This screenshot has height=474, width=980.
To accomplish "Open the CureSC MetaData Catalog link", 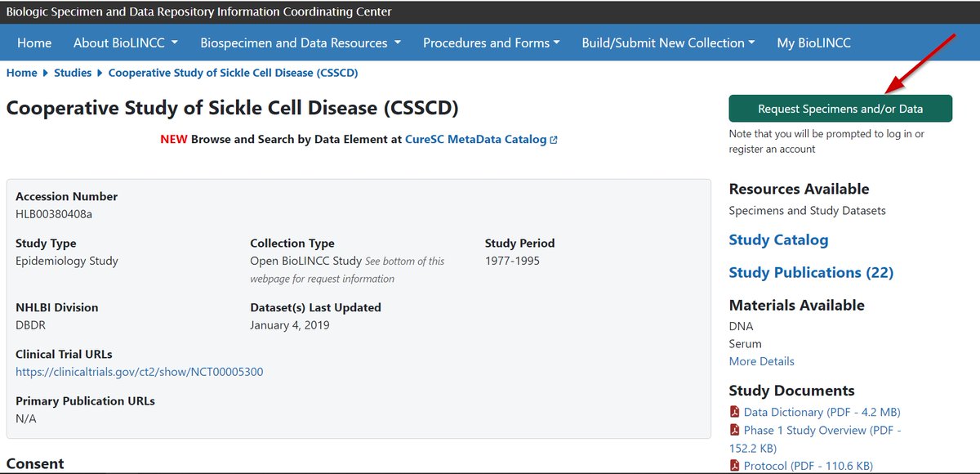I will pyautogui.click(x=475, y=140).
